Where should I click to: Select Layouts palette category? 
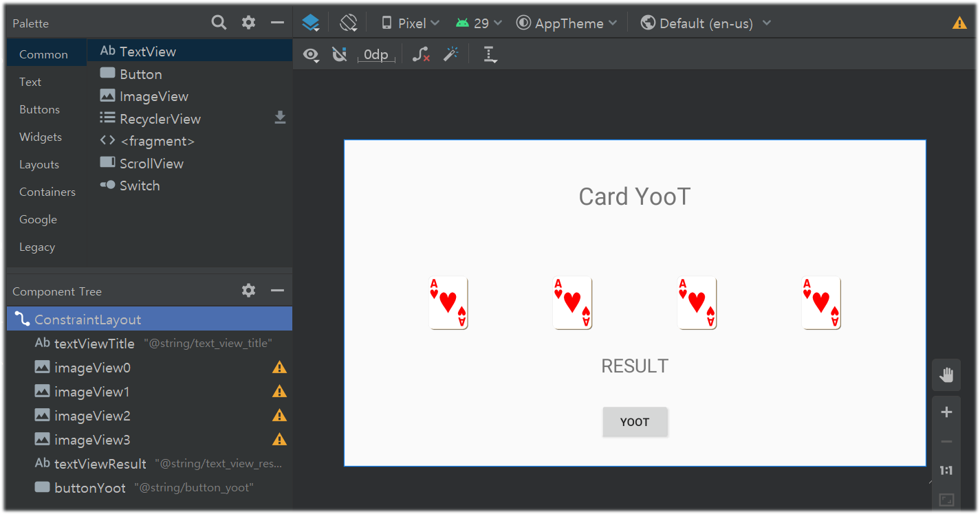[x=47, y=164]
